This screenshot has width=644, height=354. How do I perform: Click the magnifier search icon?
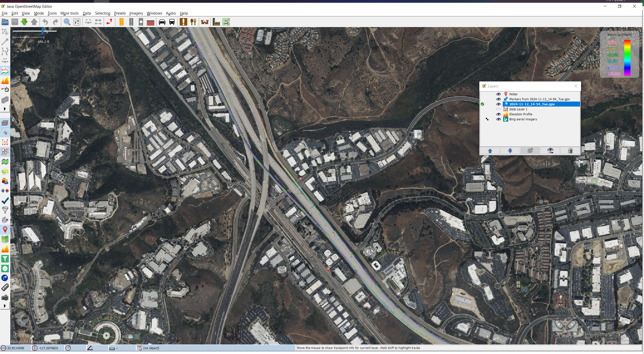click(x=67, y=22)
